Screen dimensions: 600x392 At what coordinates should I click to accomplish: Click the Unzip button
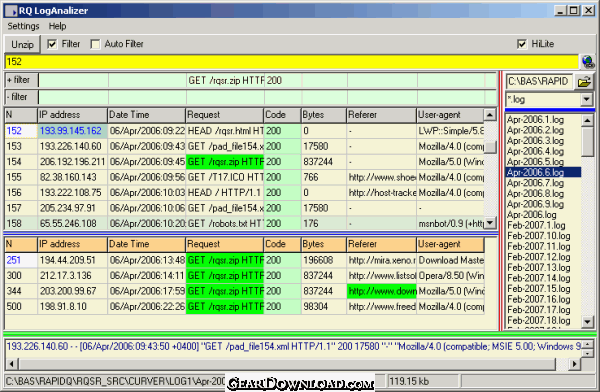(22, 44)
